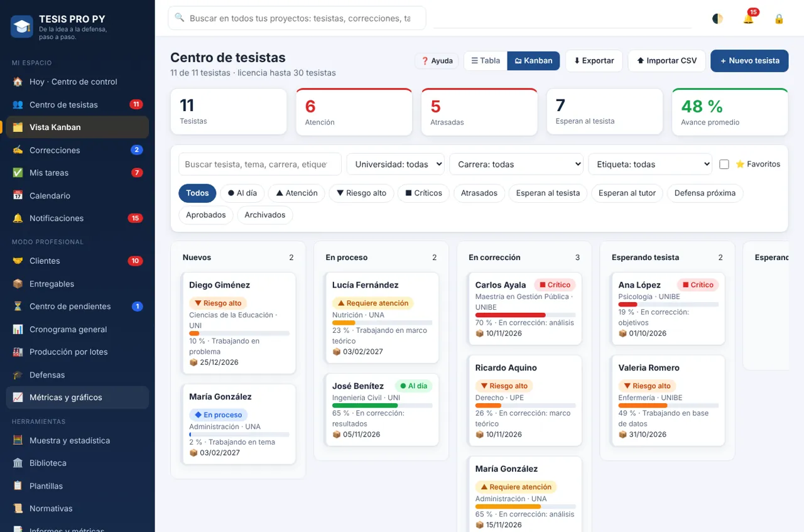Image resolution: width=804 pixels, height=532 pixels.
Task: Click the pencil icon beside Correcciones
Action: [x=18, y=150]
